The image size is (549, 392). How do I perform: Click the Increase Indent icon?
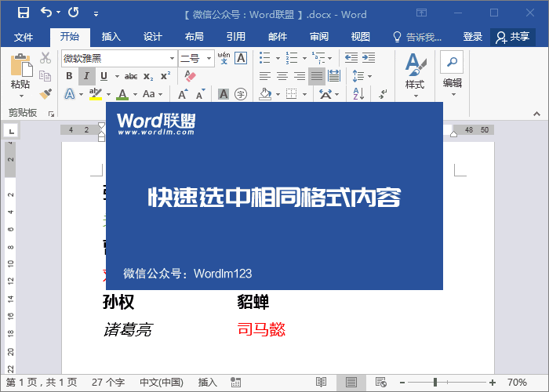[369, 57]
